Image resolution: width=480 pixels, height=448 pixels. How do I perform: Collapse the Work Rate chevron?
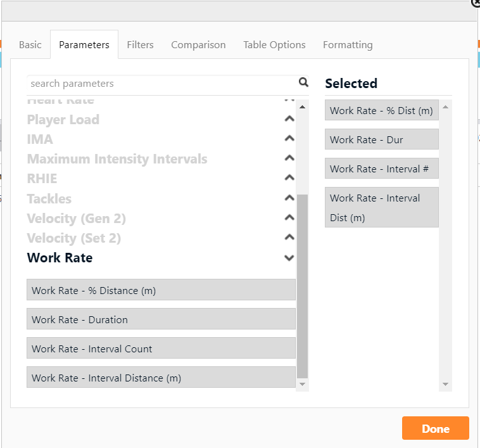tap(289, 258)
